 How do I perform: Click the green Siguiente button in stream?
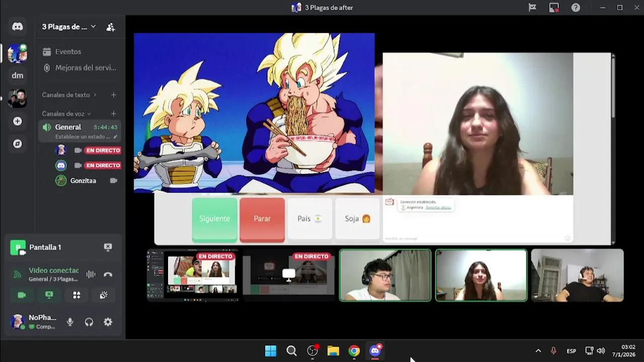(214, 219)
